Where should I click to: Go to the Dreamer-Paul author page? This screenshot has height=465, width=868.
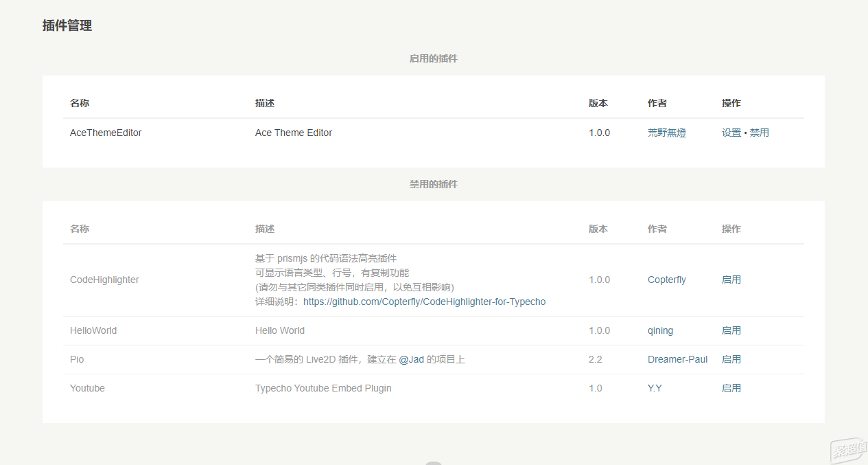[678, 359]
